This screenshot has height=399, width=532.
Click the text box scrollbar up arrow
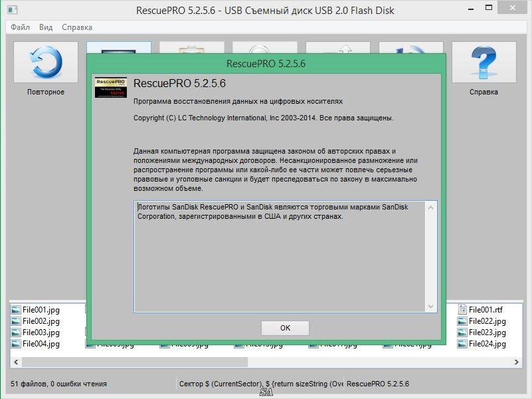coord(430,207)
